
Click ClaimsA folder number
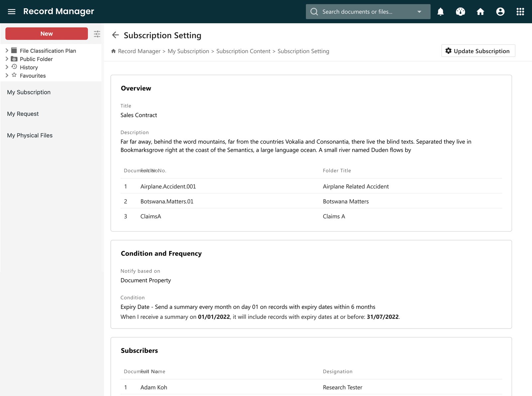point(151,216)
